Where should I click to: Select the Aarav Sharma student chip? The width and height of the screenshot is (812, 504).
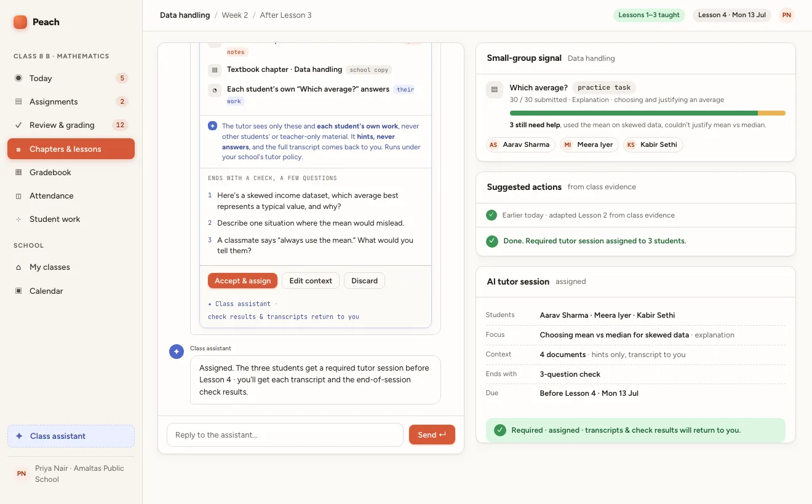[520, 144]
